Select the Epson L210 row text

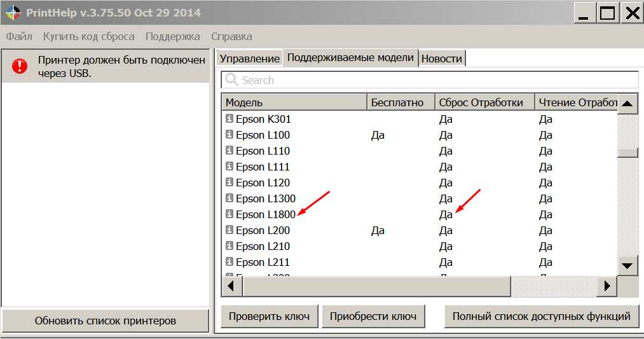coord(263,246)
